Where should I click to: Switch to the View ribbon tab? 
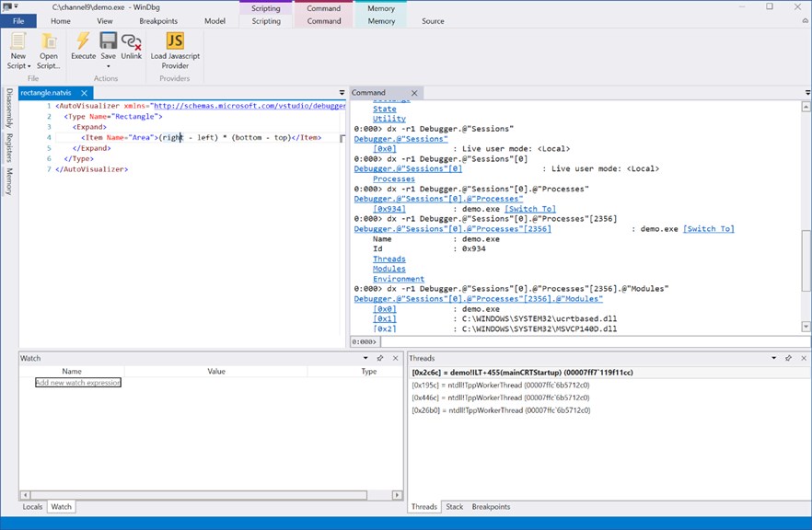pyautogui.click(x=105, y=21)
